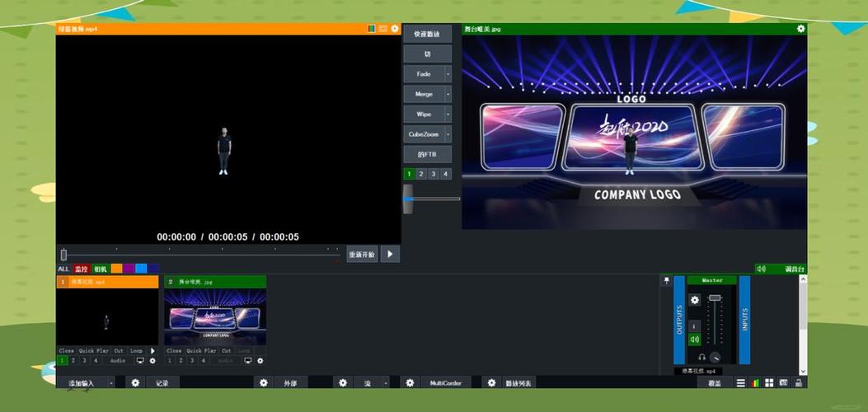Expand CubeZoom transition dropdown arrow
The width and height of the screenshot is (868, 412).
click(x=448, y=133)
